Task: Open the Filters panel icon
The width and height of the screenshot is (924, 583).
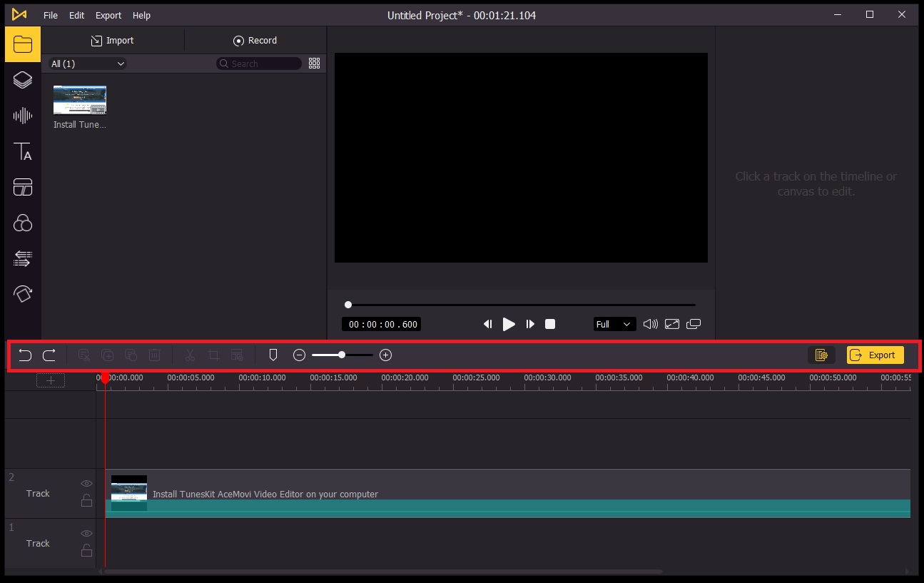Action: pyautogui.click(x=22, y=223)
